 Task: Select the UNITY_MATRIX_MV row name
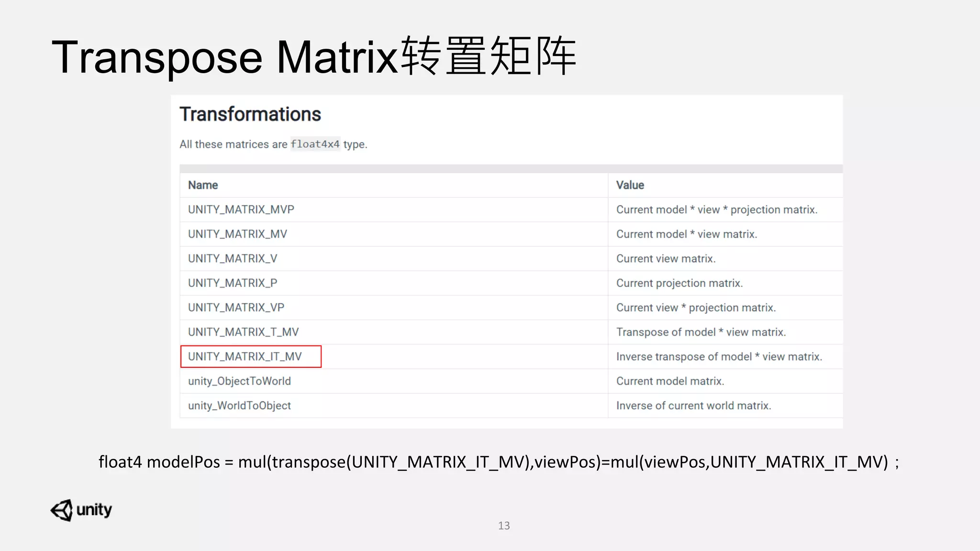pyautogui.click(x=237, y=234)
